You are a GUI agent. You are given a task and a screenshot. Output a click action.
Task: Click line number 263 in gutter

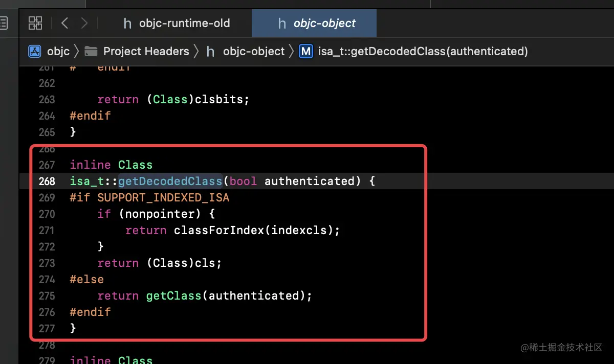tap(47, 99)
